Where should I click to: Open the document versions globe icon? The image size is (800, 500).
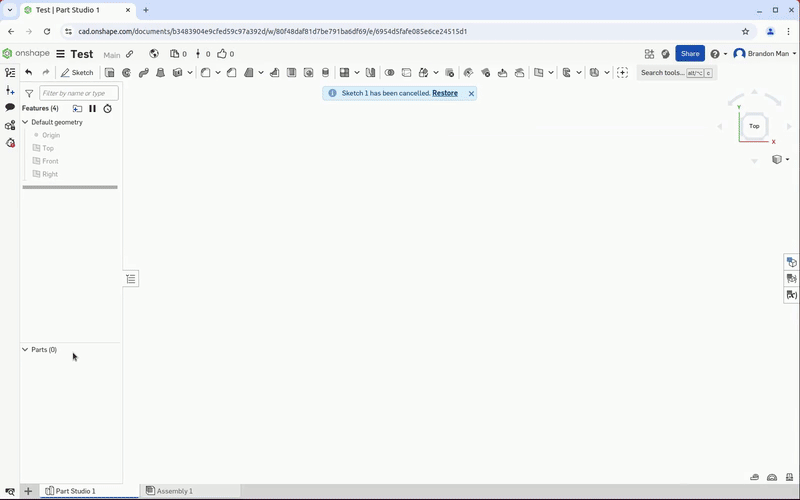(x=154, y=54)
